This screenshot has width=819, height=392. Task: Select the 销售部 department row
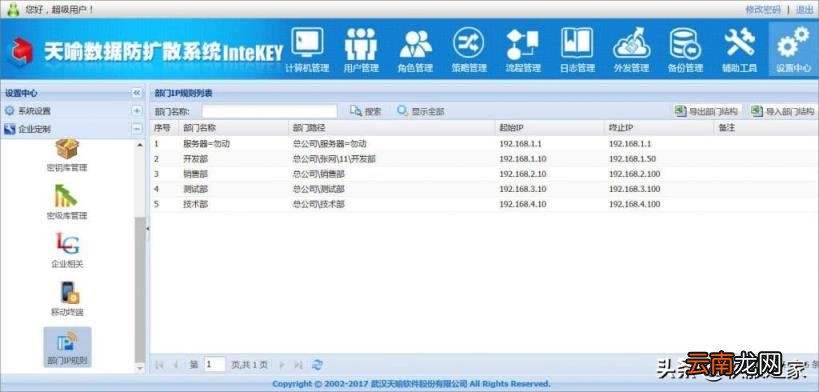484,174
